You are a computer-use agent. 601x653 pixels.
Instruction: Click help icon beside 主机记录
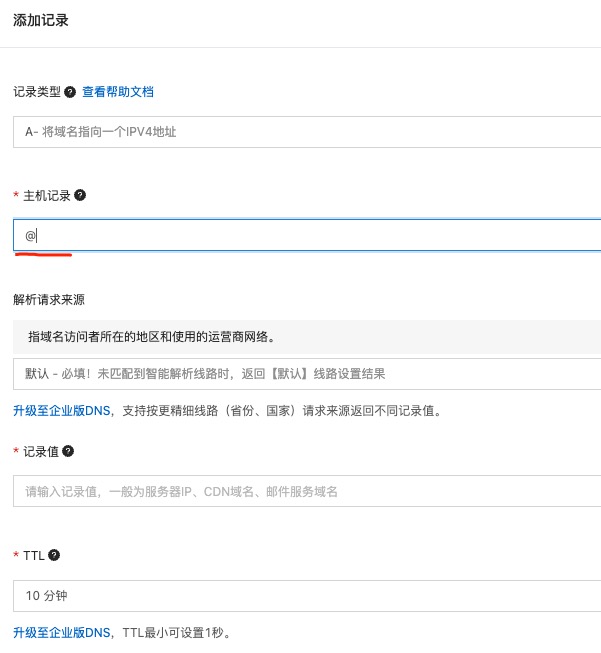click(x=80, y=195)
